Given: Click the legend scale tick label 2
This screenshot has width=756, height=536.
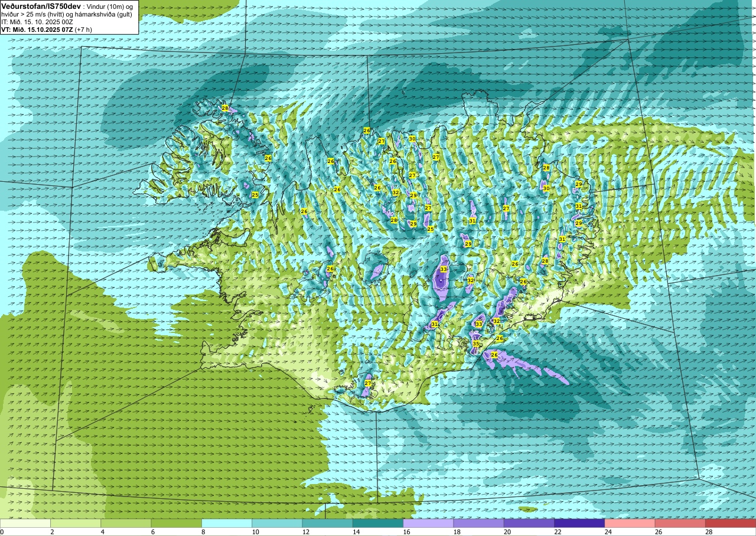Looking at the screenshot, I should [x=51, y=532].
